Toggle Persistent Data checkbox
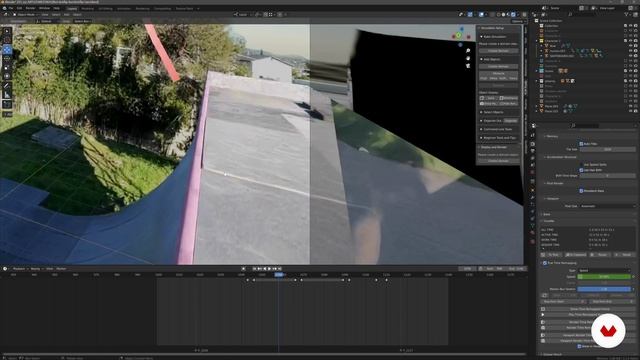Screen dimensions: 640x360 click(x=581, y=191)
